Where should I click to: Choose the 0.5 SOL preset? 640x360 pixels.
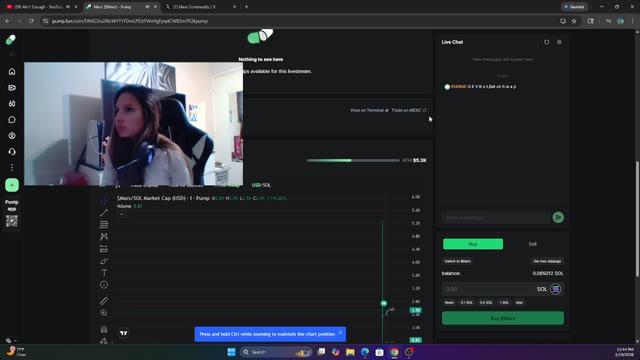tap(486, 302)
